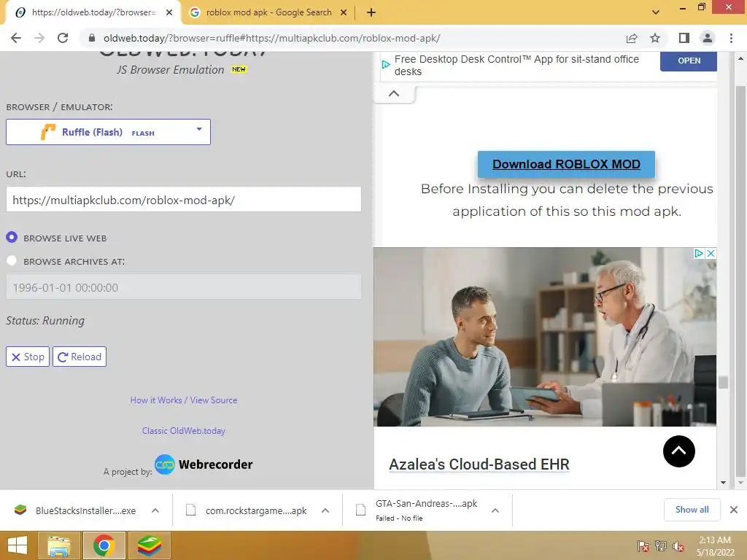Click the URL field with multiapkclub address
Screen dimensions: 747x560
pyautogui.click(x=183, y=200)
